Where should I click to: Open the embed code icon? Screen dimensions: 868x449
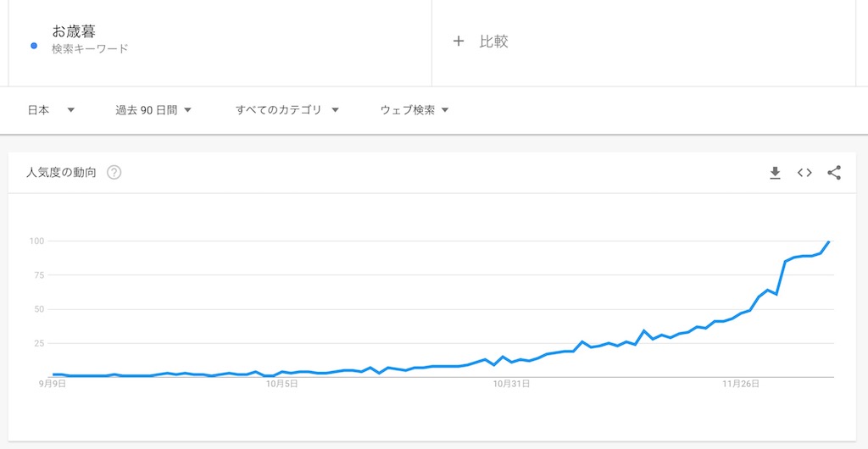pos(804,173)
